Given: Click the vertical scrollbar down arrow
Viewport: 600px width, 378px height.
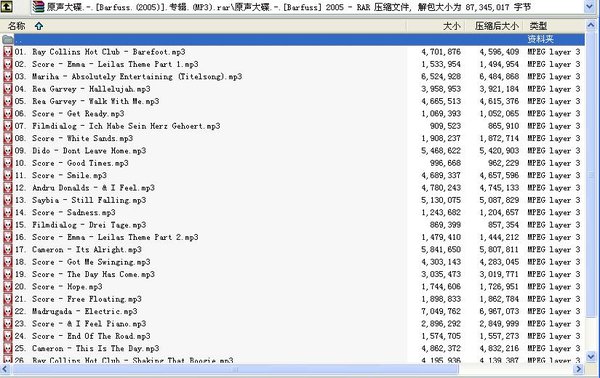Looking at the screenshot, I should tap(591, 357).
